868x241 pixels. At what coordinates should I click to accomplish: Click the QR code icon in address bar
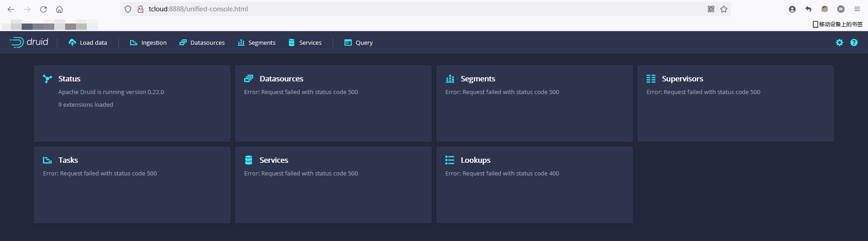tap(711, 9)
